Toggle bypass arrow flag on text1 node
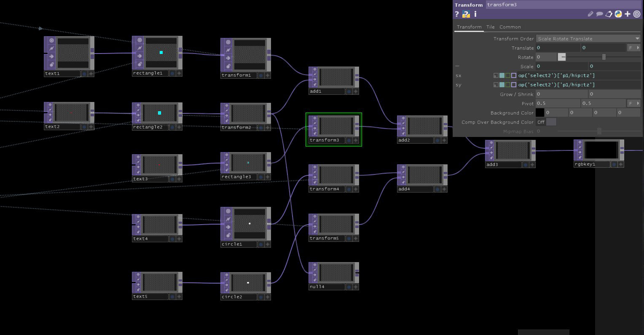This screenshot has height=335, width=644. pyautogui.click(x=51, y=56)
